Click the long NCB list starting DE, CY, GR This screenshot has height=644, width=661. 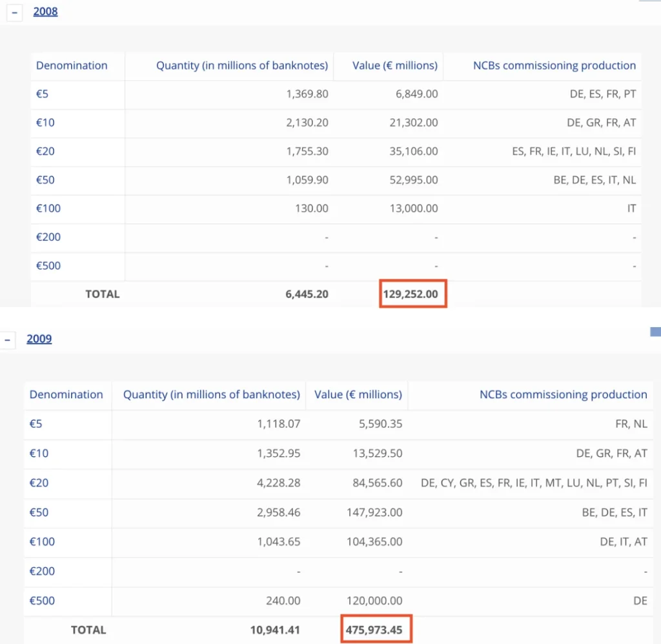pyautogui.click(x=534, y=483)
